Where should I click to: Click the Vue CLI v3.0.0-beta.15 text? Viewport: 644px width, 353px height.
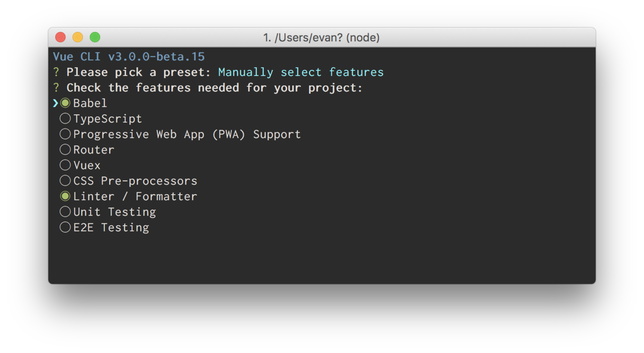[129, 56]
